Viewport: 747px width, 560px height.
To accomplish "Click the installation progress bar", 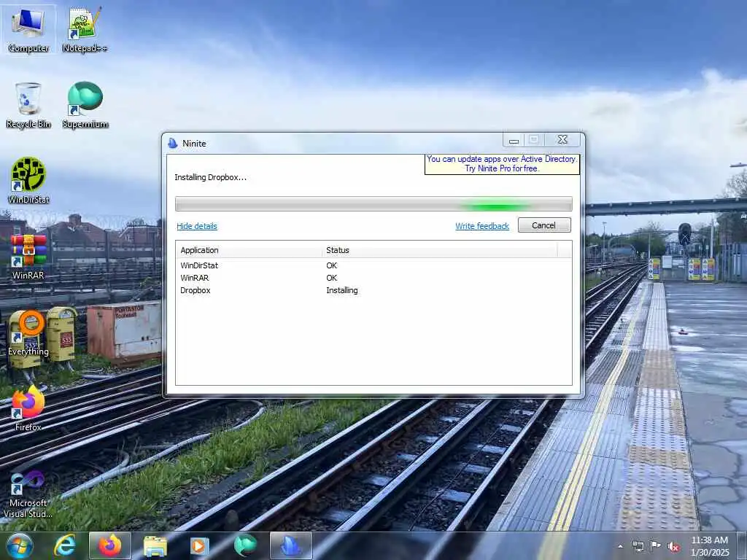I will point(373,204).
